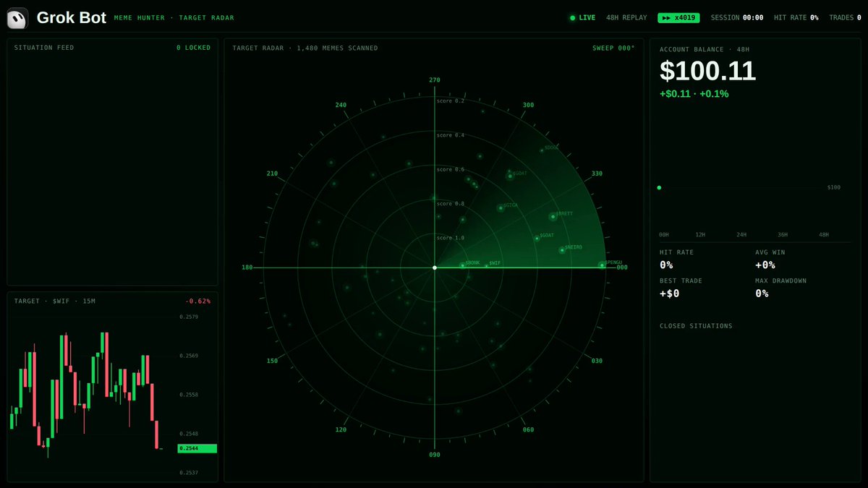This screenshot has height=488, width=868.
Task: Click the TARGET · $WIF · 15M chart title
Action: pyautogui.click(x=55, y=301)
